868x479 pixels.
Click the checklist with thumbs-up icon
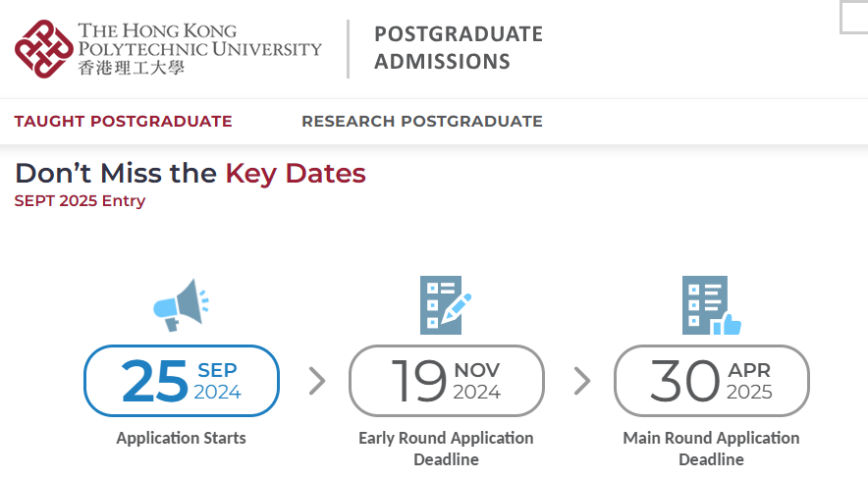(x=711, y=304)
